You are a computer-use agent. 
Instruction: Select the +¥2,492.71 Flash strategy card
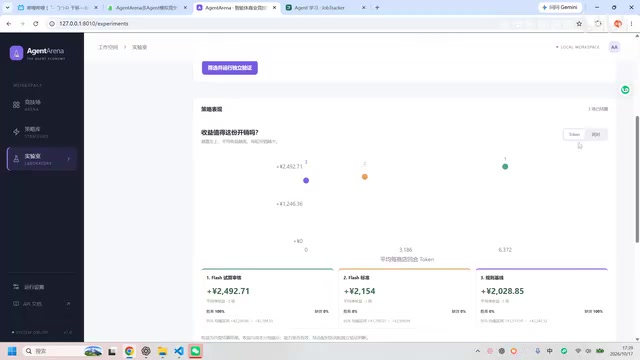(267, 297)
